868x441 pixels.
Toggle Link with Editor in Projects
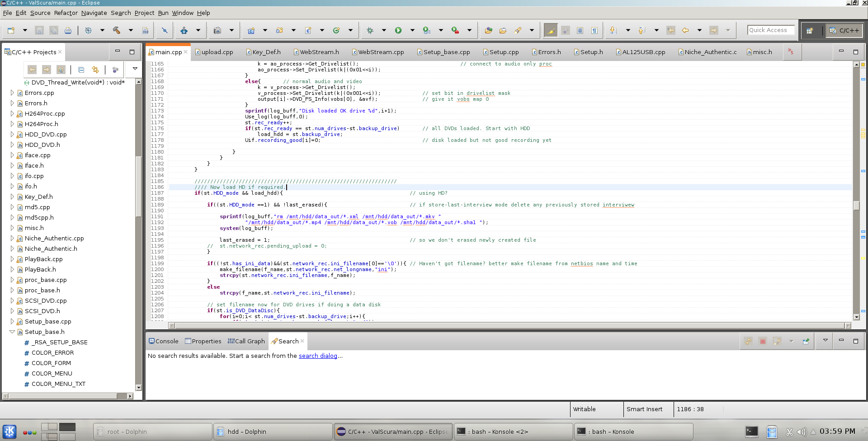click(x=95, y=70)
